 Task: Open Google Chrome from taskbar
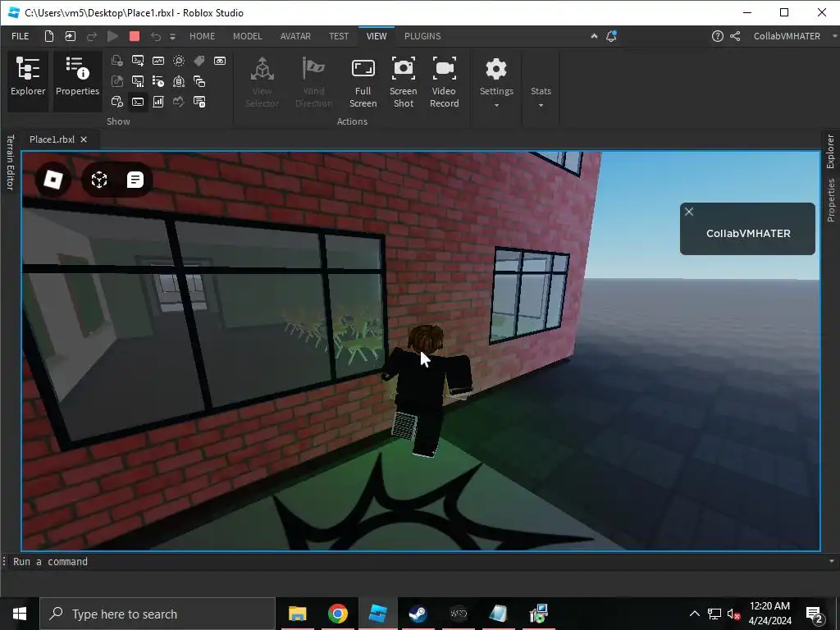(337, 614)
